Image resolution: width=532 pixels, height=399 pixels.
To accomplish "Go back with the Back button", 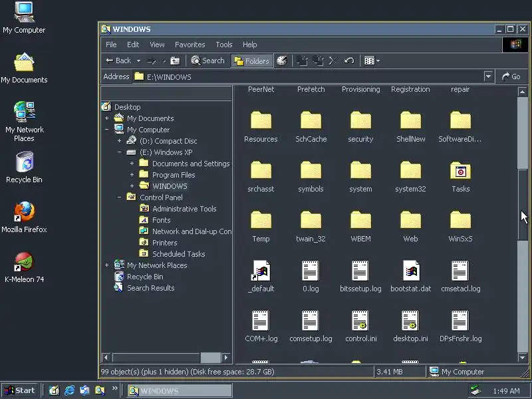I will click(x=118, y=61).
